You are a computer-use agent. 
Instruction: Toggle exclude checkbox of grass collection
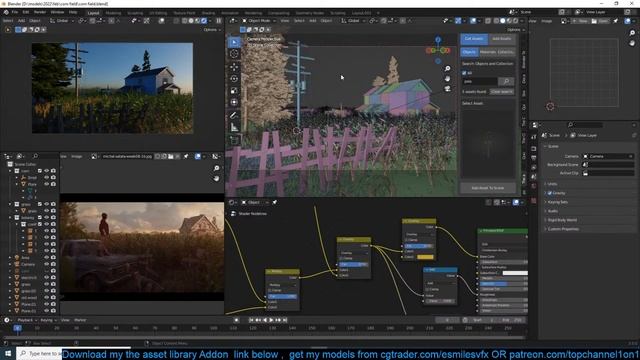coord(40,204)
